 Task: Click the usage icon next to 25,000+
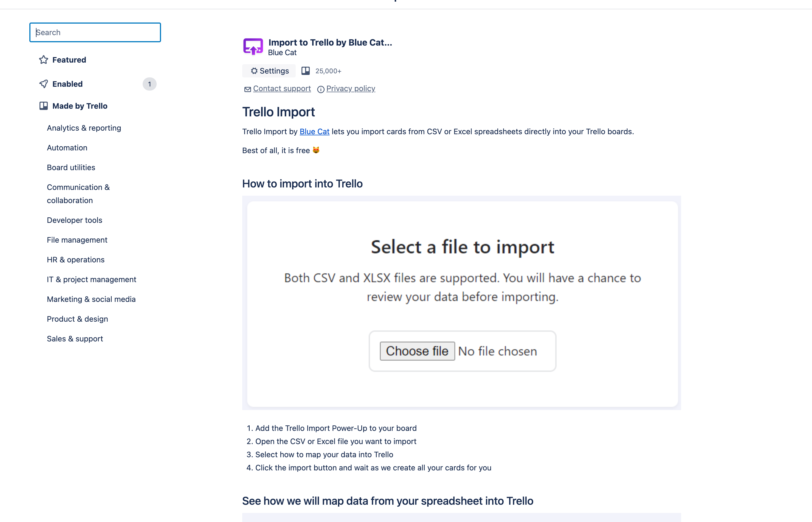point(306,71)
